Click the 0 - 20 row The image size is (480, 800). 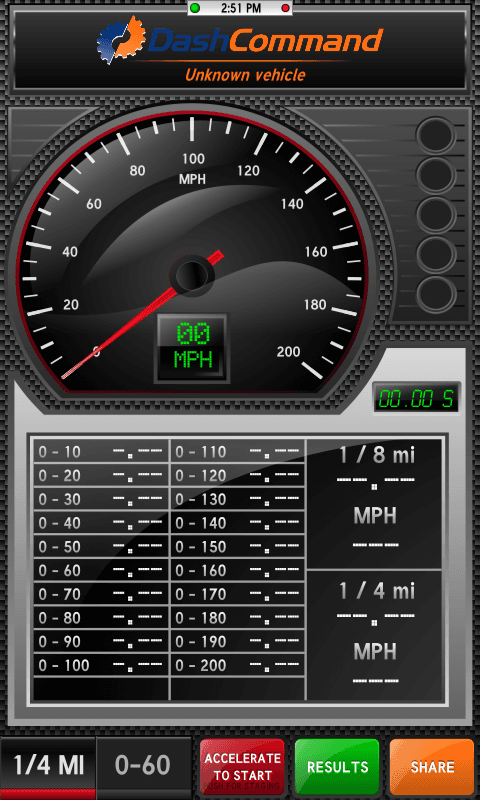click(100, 476)
